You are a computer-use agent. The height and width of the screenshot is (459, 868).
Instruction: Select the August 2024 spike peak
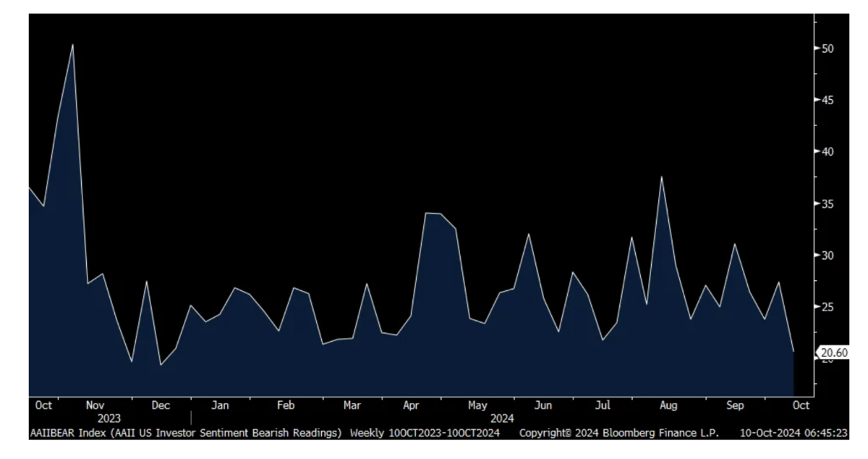pyautogui.click(x=661, y=177)
